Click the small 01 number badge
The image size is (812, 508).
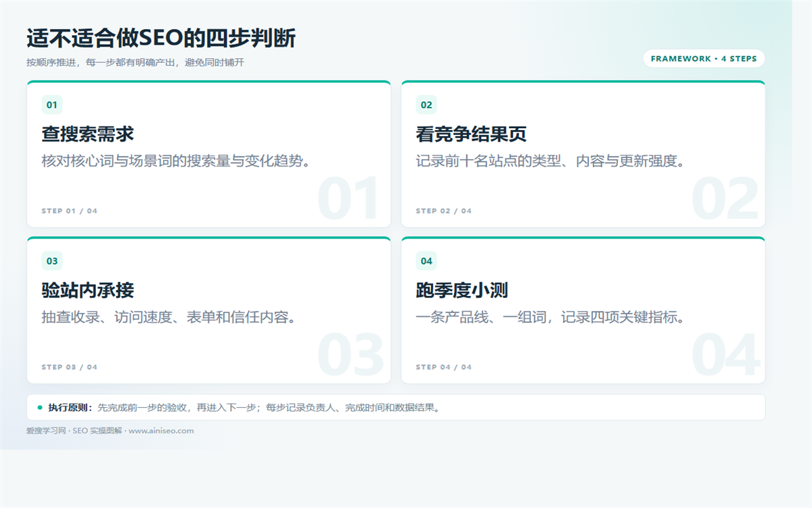click(x=52, y=105)
